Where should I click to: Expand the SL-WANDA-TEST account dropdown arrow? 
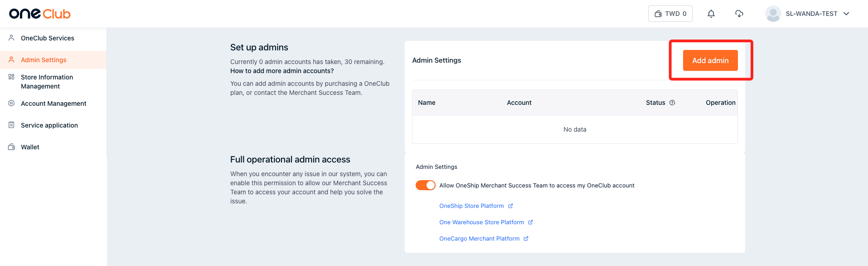click(846, 14)
